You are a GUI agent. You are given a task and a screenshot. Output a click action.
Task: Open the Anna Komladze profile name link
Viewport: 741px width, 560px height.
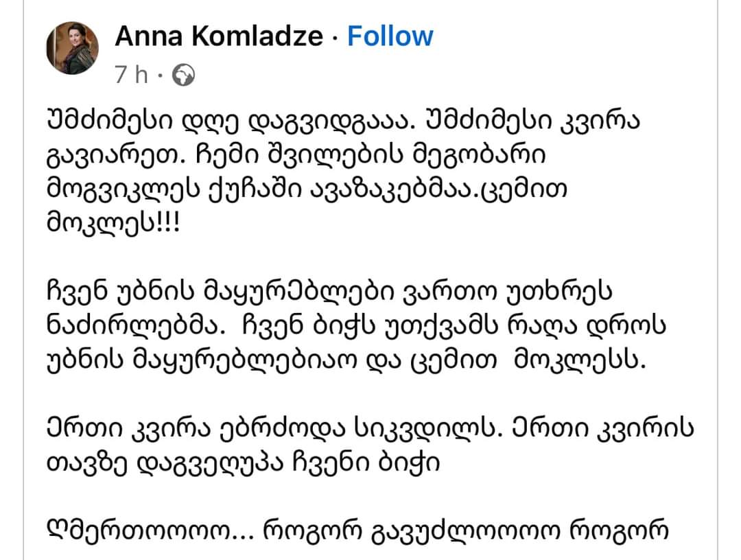219,36
